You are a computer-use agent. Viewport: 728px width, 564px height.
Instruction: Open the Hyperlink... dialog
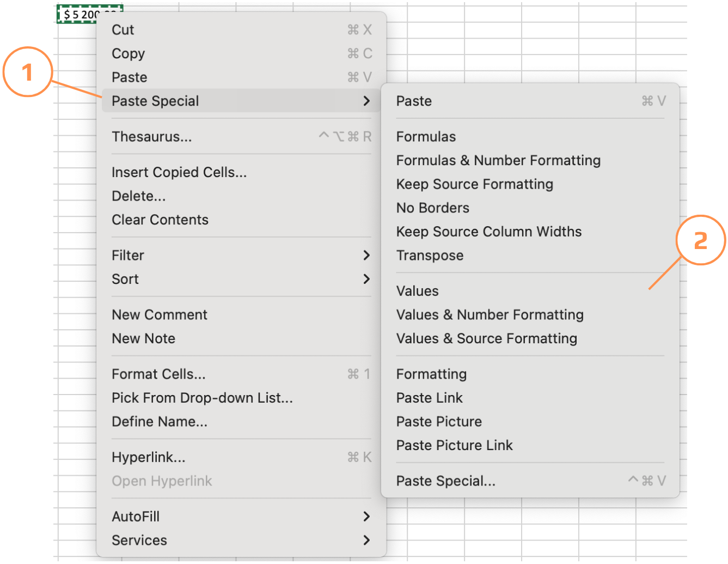click(x=149, y=457)
